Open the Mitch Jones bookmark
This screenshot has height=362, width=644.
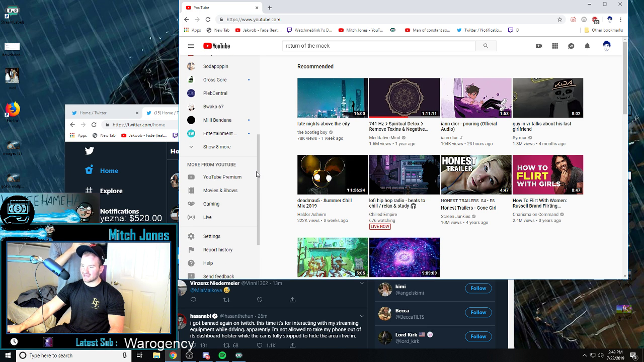[361, 30]
